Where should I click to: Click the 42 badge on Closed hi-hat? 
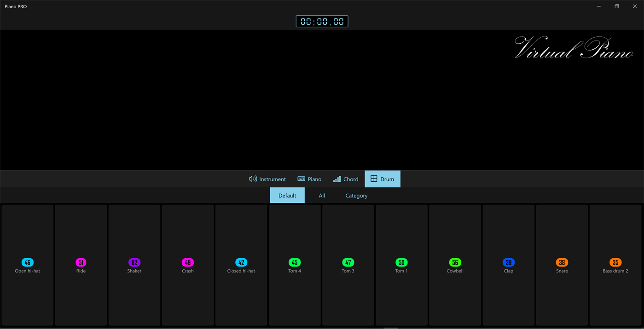click(x=241, y=262)
